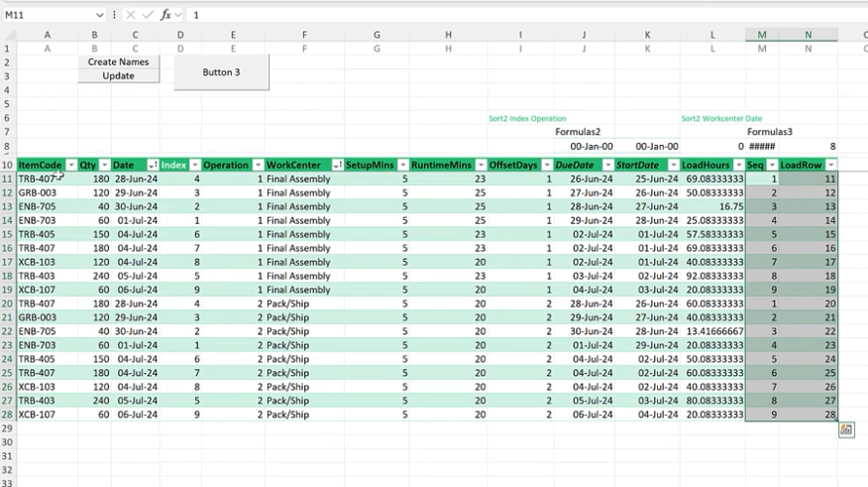Select LoadHours cell 16.75
The image size is (868, 487).
click(712, 206)
